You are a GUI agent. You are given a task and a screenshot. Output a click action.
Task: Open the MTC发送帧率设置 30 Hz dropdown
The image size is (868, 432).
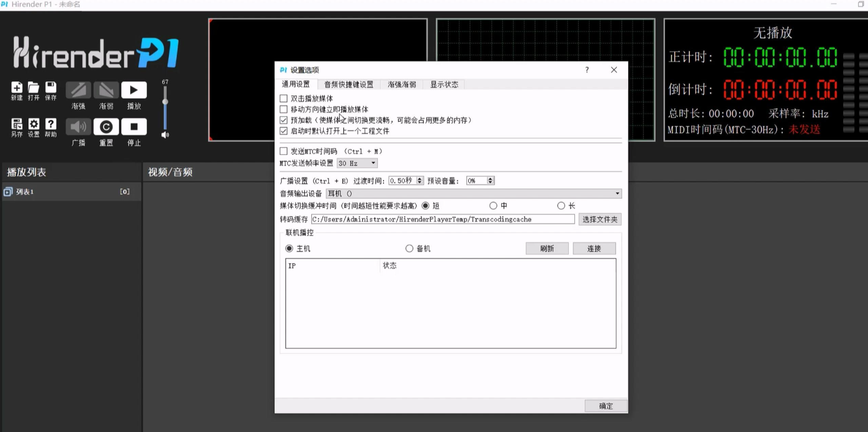click(357, 163)
